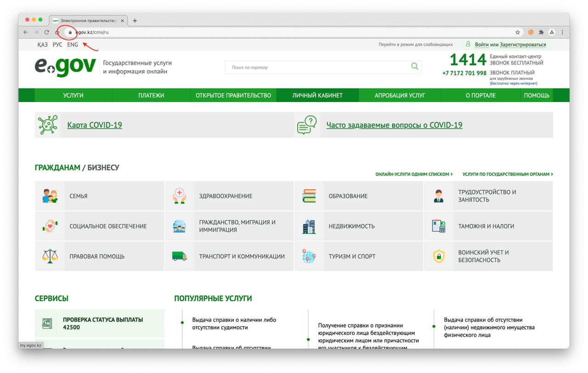Open the ЛИЧНЫЙ КАБИНЕТ menu item

click(x=317, y=95)
